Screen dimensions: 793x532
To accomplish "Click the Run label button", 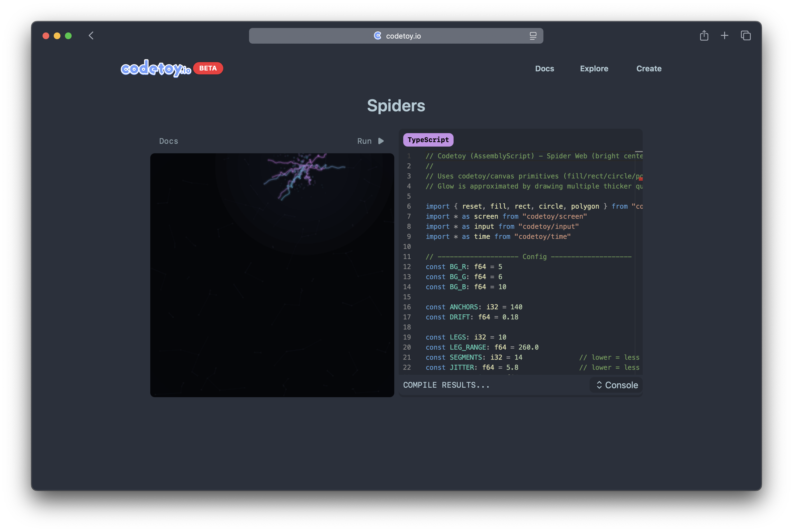I will 364,141.
